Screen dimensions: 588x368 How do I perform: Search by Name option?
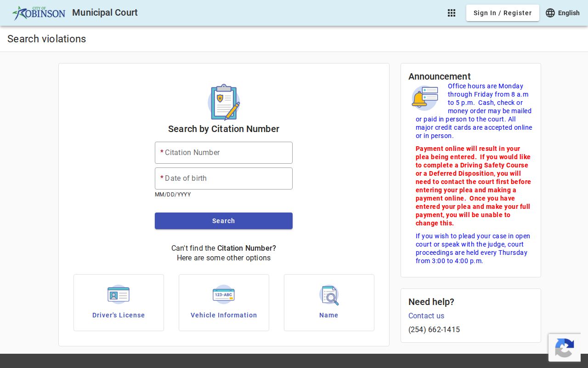tap(329, 303)
